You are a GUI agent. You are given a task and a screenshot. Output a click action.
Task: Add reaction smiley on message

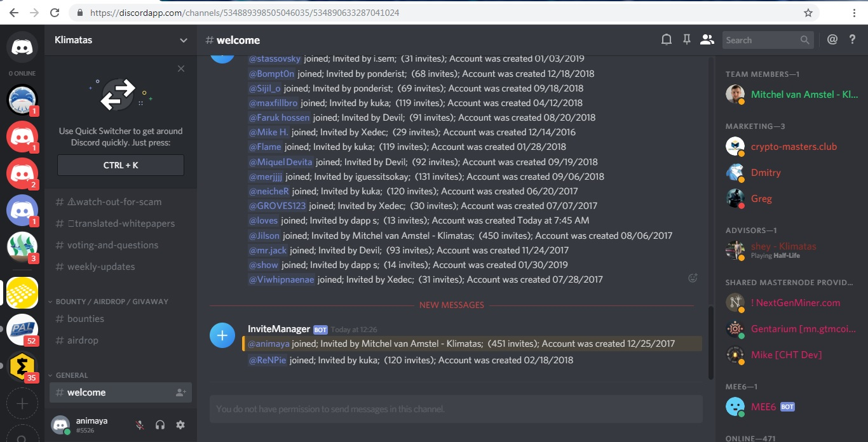(x=693, y=278)
